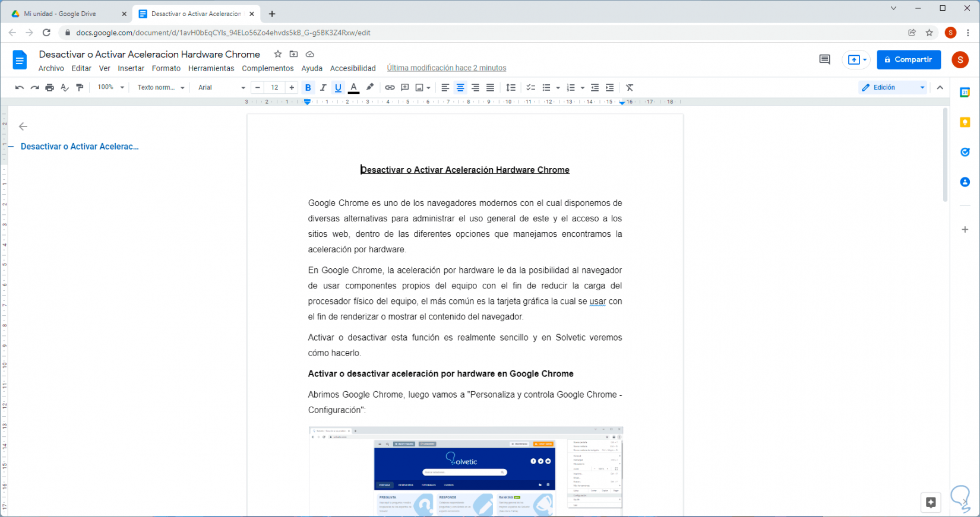Jump to 'Desactivar o Activar Acelerac...' outline heading
Viewport: 980px width, 517px height.
tap(80, 147)
